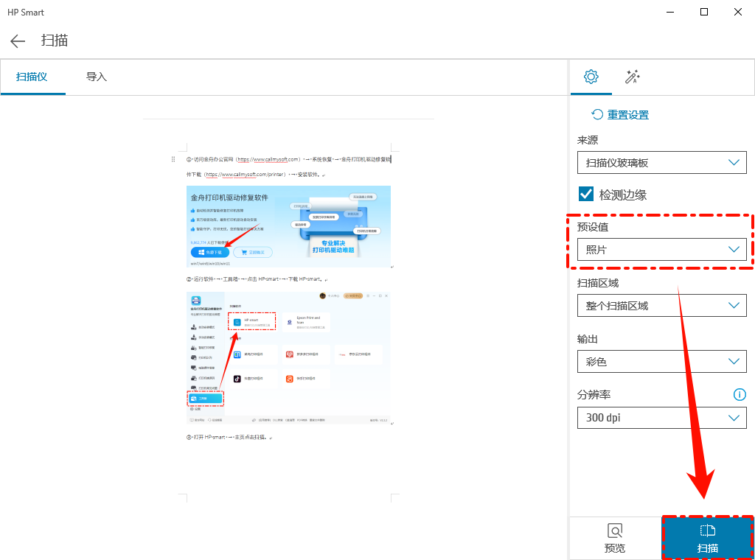Click the resolution info icon
The height and width of the screenshot is (560, 755).
(x=739, y=395)
